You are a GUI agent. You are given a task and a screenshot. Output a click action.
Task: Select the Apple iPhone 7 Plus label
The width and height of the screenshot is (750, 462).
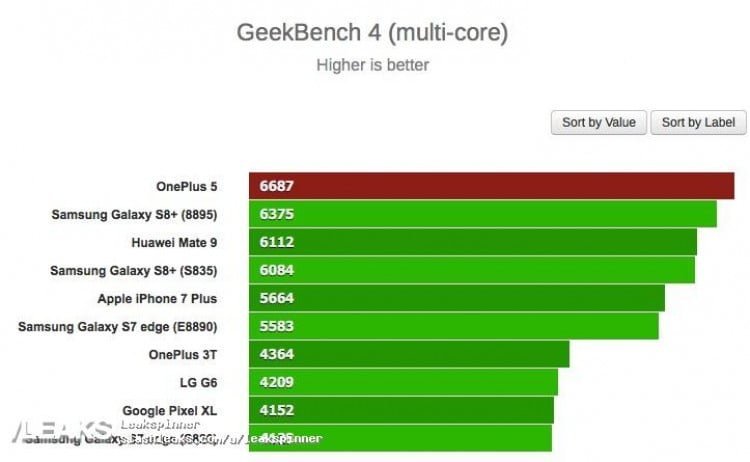click(x=157, y=298)
